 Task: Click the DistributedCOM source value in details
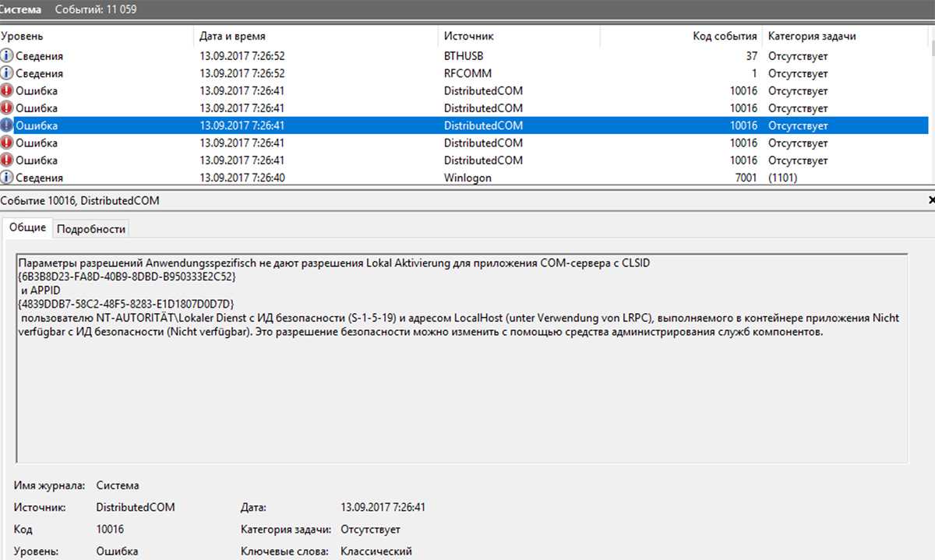click(136, 507)
